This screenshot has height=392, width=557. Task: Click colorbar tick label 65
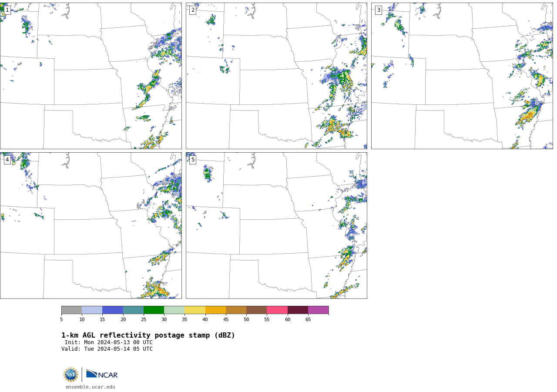[308, 320]
